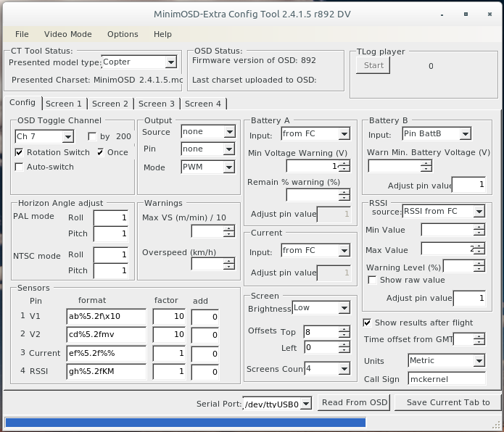The height and width of the screenshot is (432, 504).
Task: Switch to the Screen 2 tab
Action: click(110, 104)
